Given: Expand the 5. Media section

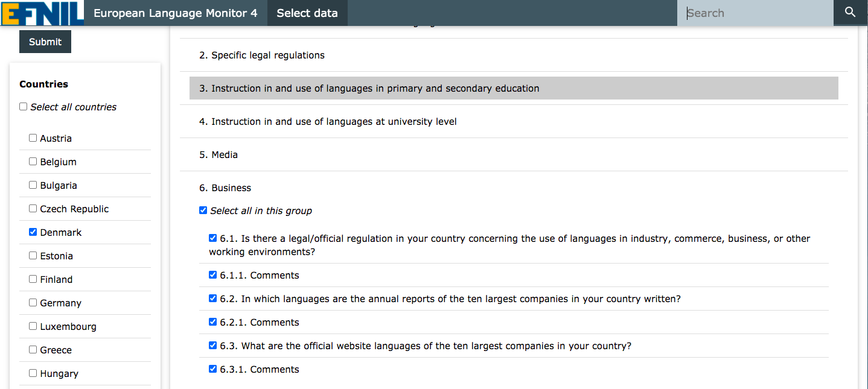Looking at the screenshot, I should coord(219,155).
